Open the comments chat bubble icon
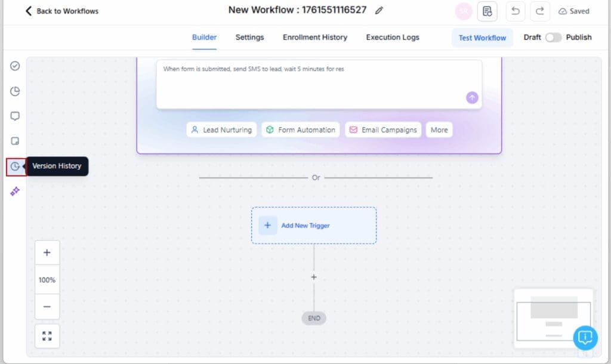Screen dimensions: 611x364 [15, 116]
